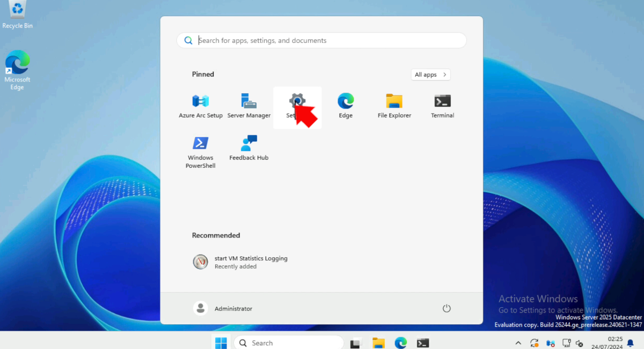Open the taskbar clock and date
The width and height of the screenshot is (644, 349).
pyautogui.click(x=614, y=343)
